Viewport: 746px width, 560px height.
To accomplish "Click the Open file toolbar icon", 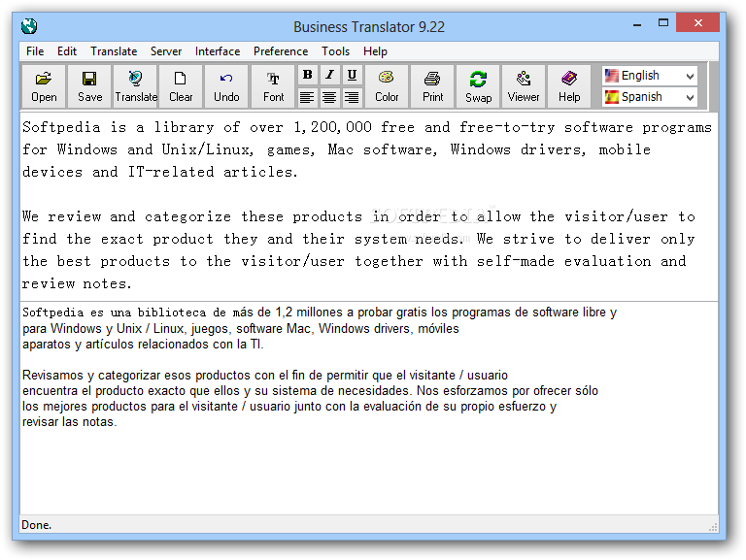I will 44,86.
